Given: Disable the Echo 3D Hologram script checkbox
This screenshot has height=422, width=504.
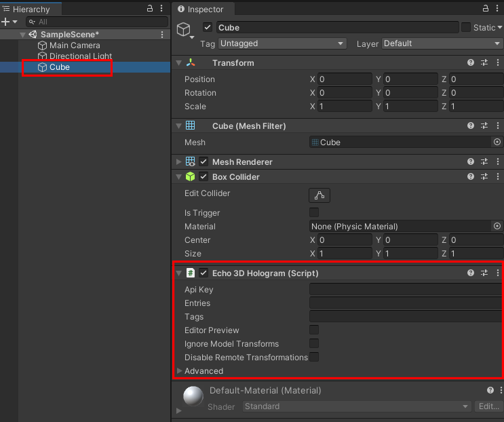Looking at the screenshot, I should point(203,273).
